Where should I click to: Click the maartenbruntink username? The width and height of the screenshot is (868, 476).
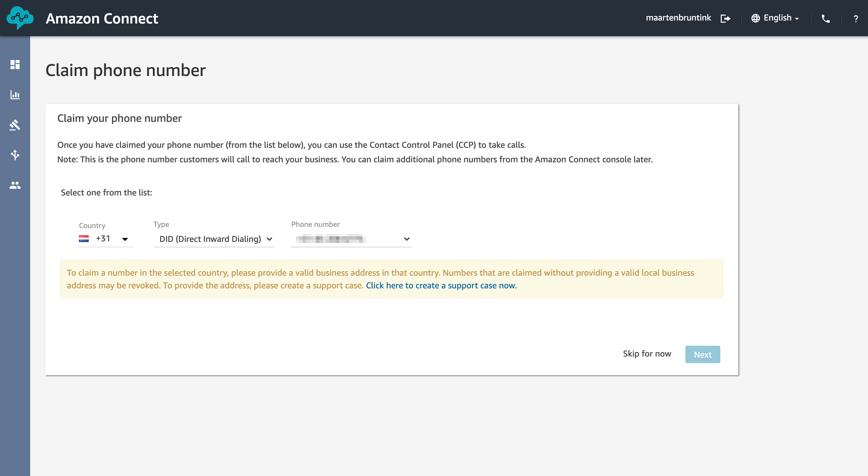(x=678, y=18)
